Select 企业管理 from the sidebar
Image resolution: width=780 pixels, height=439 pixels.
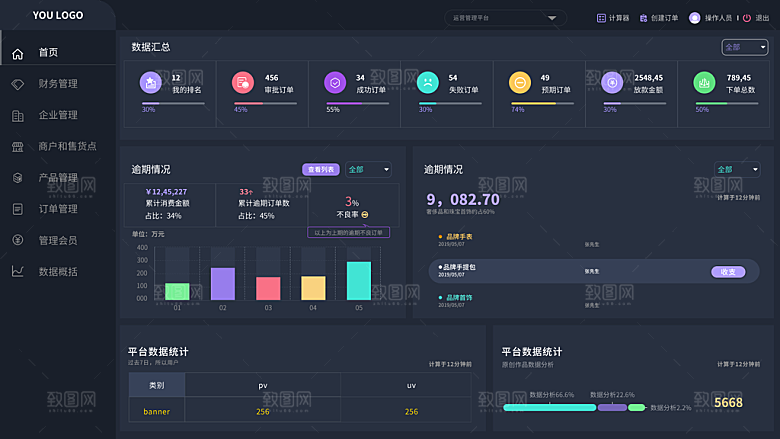58,115
